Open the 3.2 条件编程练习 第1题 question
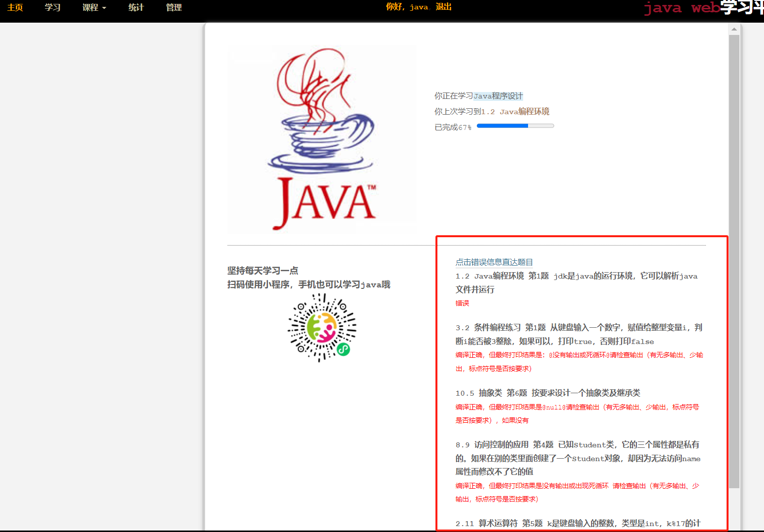The height and width of the screenshot is (532, 764). (x=579, y=334)
